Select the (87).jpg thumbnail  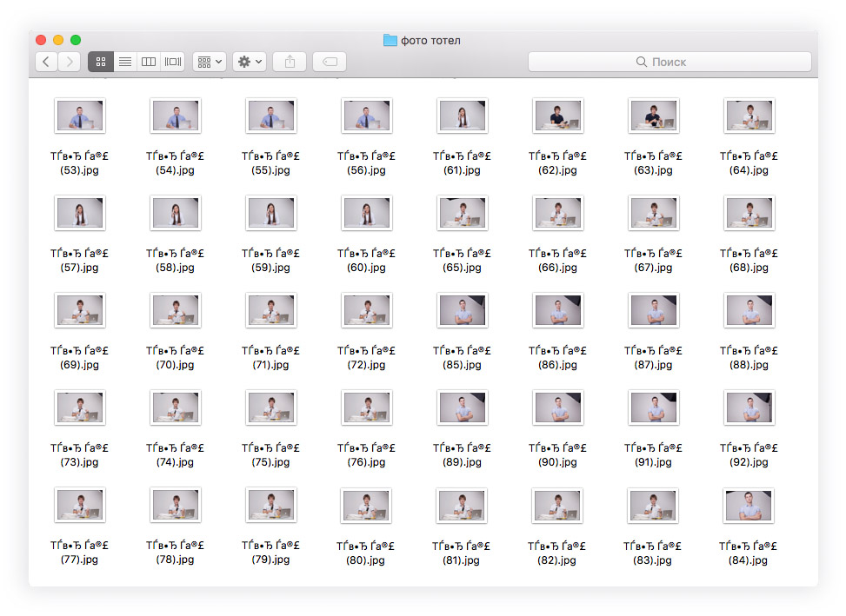click(x=653, y=310)
